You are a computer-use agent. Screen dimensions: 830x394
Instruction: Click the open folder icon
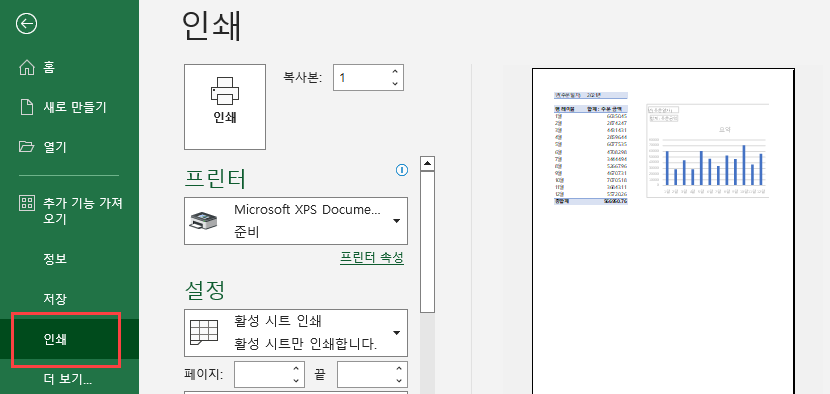(x=26, y=147)
